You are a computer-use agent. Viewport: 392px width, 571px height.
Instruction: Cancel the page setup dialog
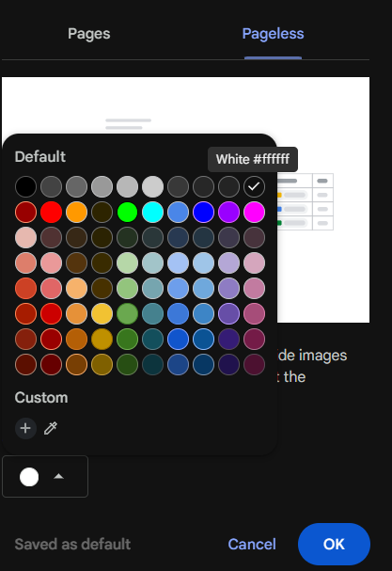[252, 544]
